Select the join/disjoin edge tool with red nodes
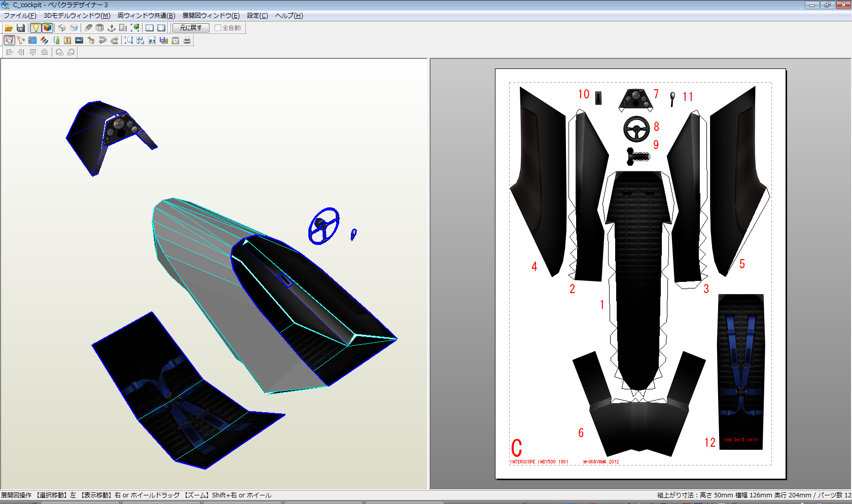 pyautogui.click(x=21, y=40)
